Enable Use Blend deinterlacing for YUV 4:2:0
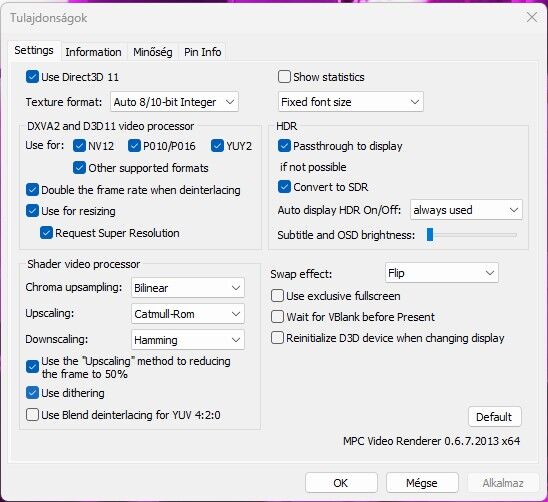This screenshot has width=548, height=502. click(x=32, y=415)
